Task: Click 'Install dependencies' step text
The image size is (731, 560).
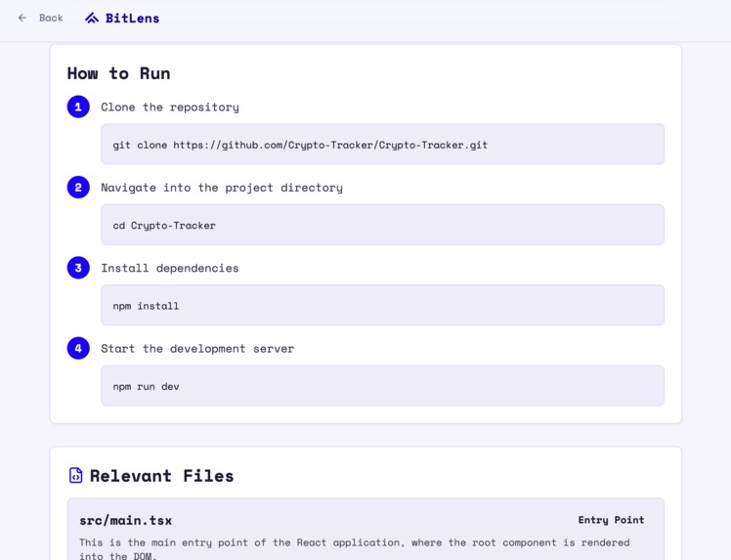Action: click(x=170, y=268)
